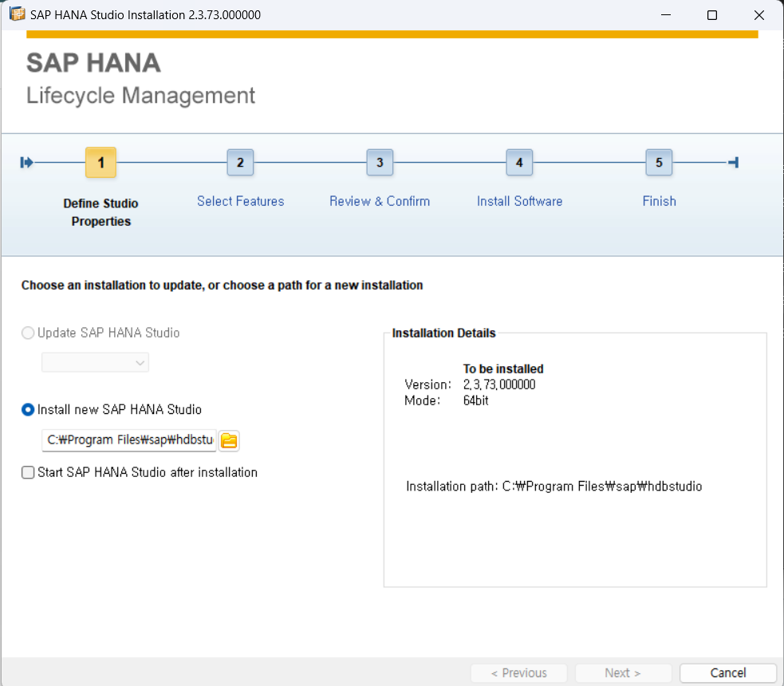Click the version value 2.3.73.000000
784x686 pixels.
(x=499, y=384)
